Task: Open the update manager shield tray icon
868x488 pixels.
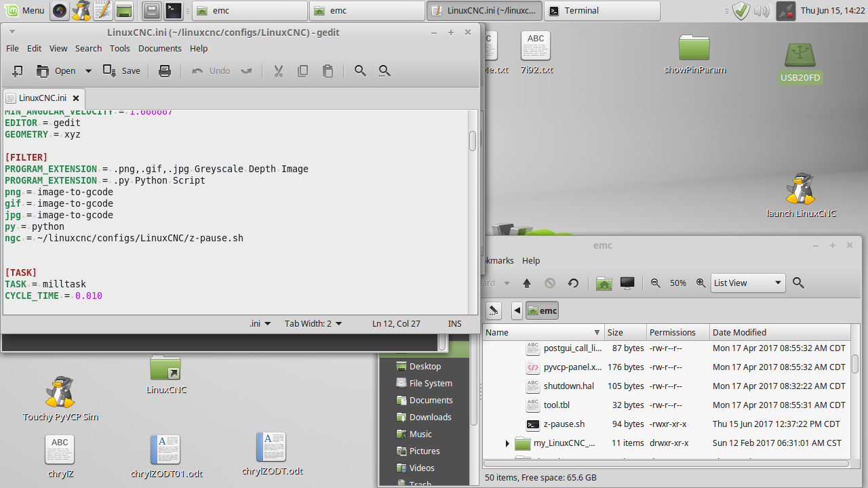Action: pos(741,10)
